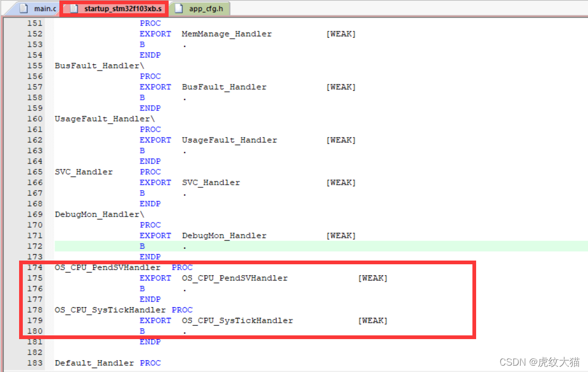Click the DebugMon_Handler\ label on line 169

[99, 214]
